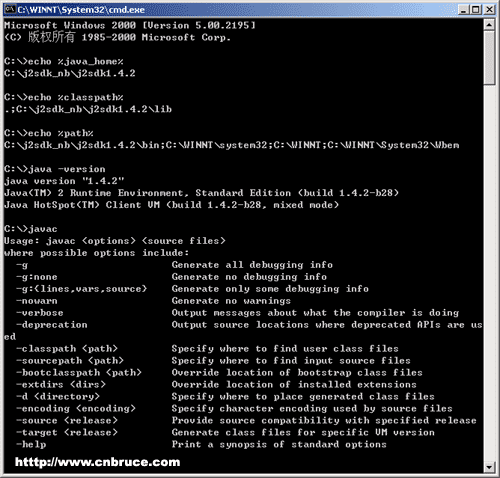Click the '-g:none' option text
The width and height of the screenshot is (500, 478).
(37, 277)
